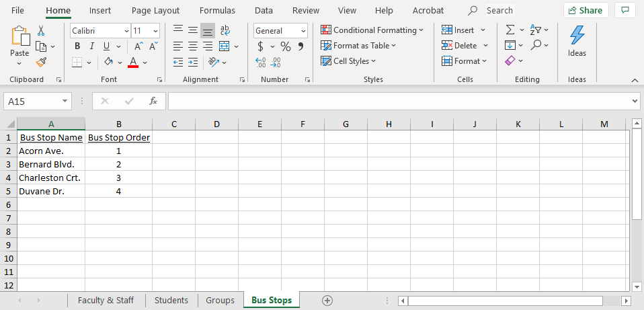Add a new sheet with plus icon
The image size is (644, 310).
click(x=327, y=301)
